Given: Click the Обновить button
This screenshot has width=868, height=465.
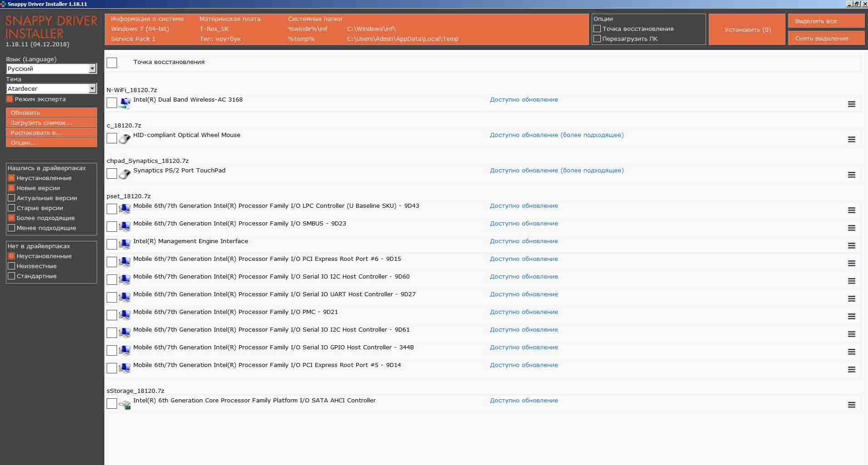Looking at the screenshot, I should (51, 113).
